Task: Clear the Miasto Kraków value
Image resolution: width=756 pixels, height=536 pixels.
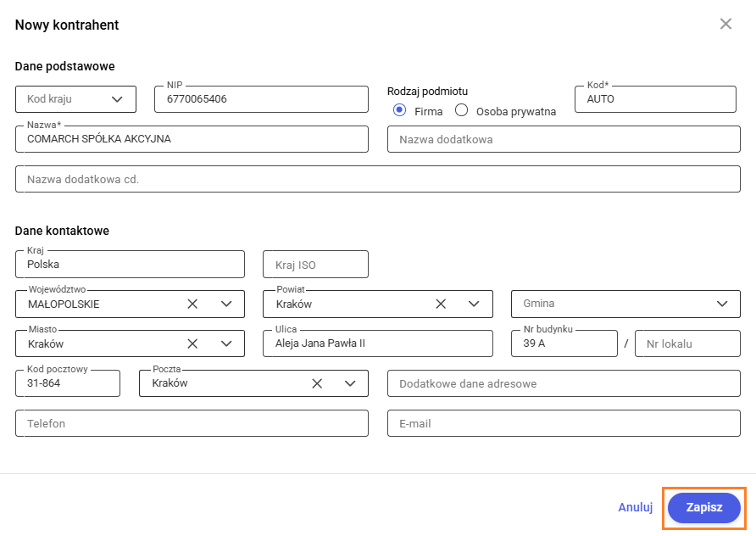Action: click(x=192, y=343)
